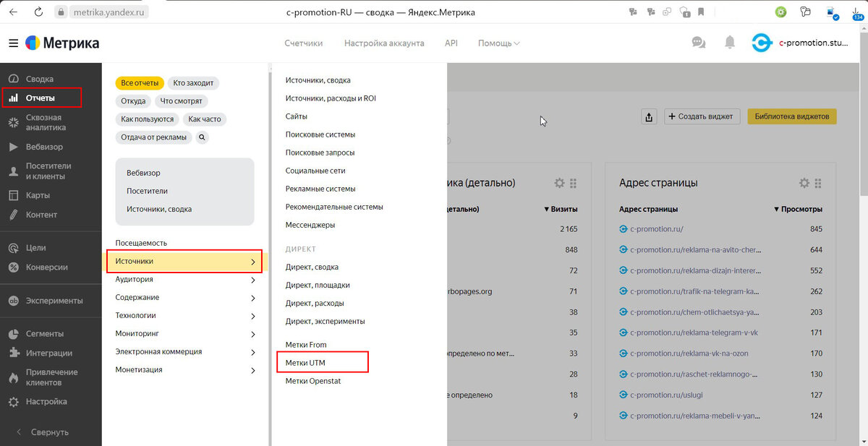Expand the Аудитория report group
This screenshot has height=446, width=868.
click(x=185, y=280)
